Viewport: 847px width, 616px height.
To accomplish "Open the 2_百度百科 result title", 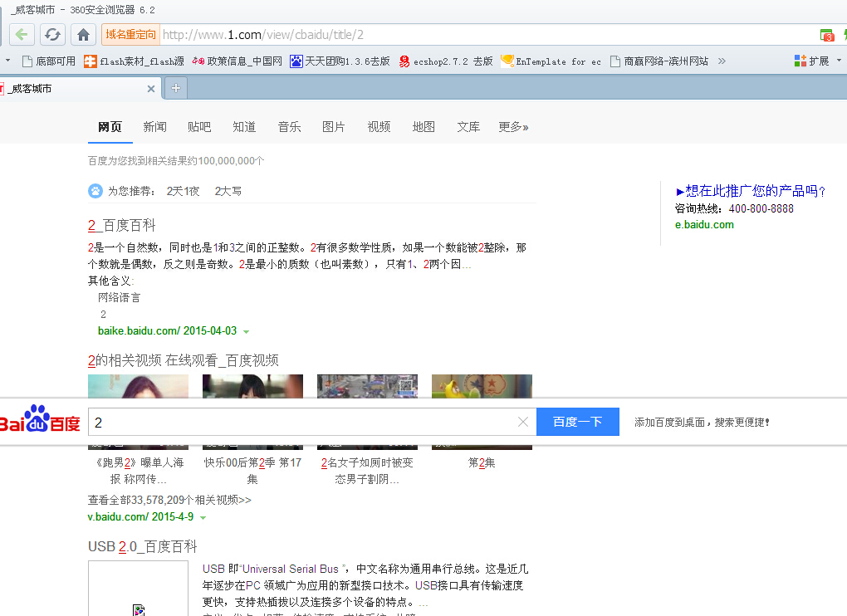I will pyautogui.click(x=121, y=225).
